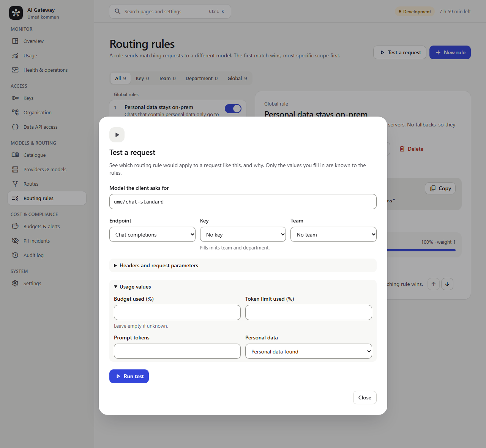Open the Keys page

coord(47,98)
